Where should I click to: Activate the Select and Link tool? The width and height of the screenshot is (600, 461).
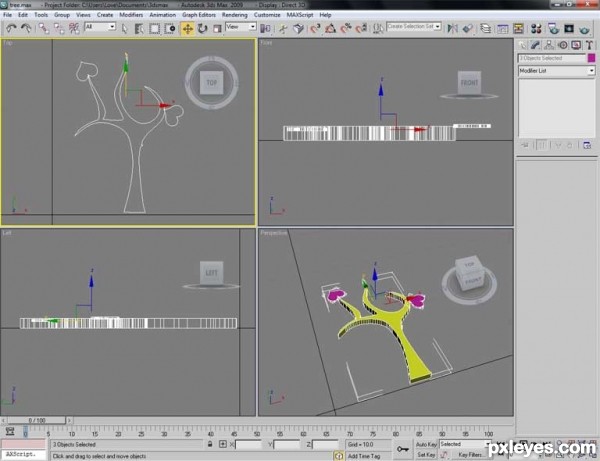[x=44, y=29]
